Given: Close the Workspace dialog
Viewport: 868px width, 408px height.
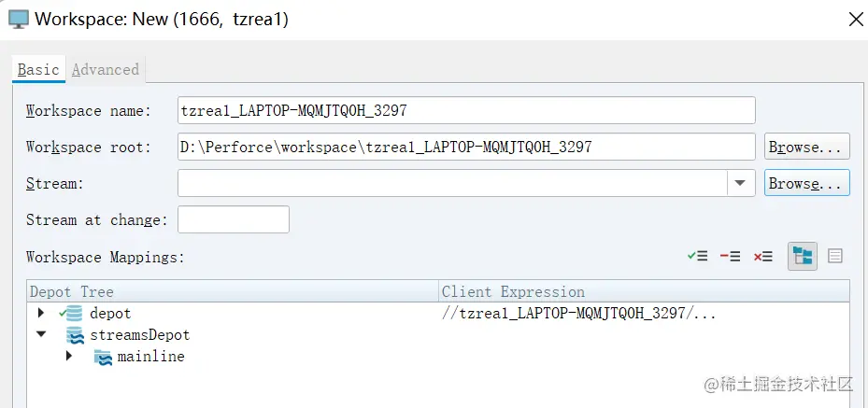Looking at the screenshot, I should [x=856, y=20].
